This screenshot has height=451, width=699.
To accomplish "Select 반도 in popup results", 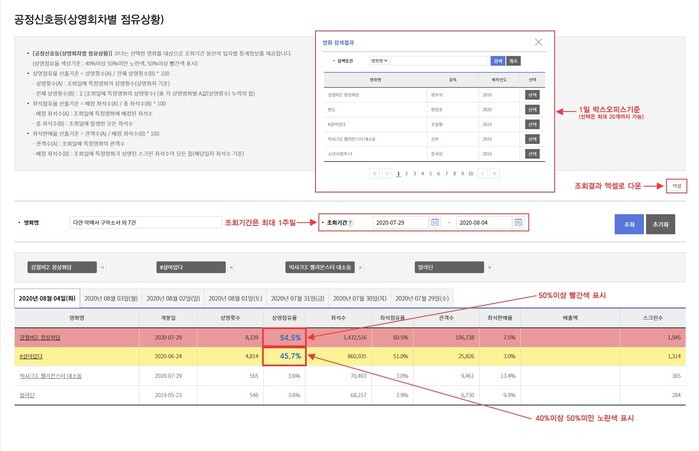I will tap(532, 110).
